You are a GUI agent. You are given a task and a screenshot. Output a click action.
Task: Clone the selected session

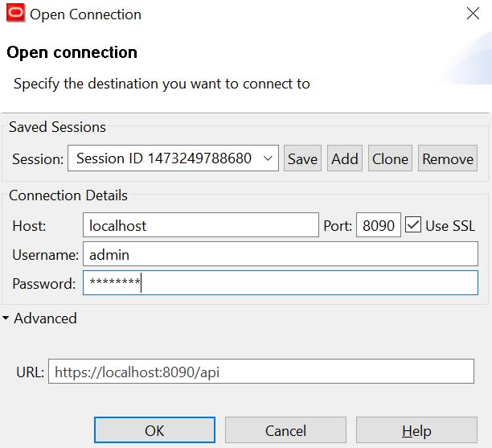(390, 158)
